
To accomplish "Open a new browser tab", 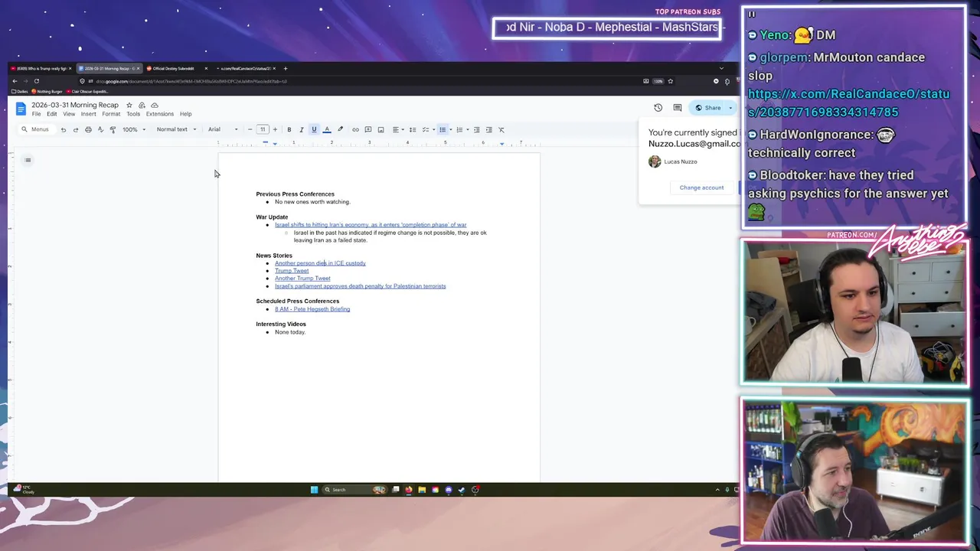I will tap(286, 69).
